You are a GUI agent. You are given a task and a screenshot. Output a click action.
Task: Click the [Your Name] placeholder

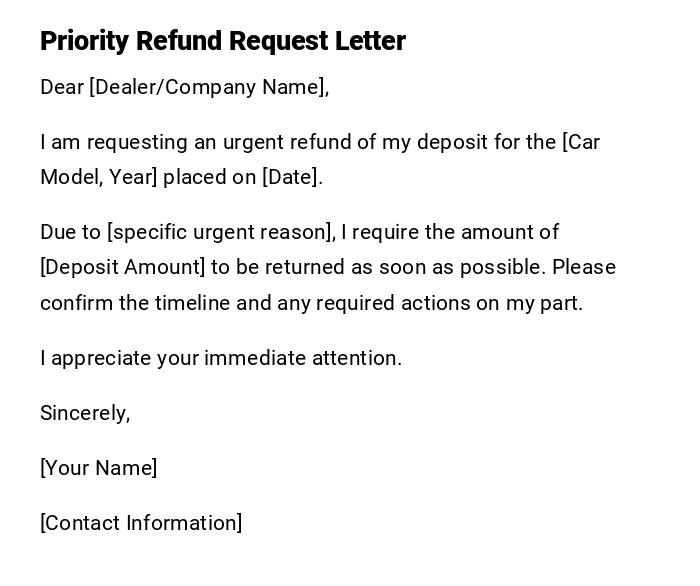pos(98,468)
